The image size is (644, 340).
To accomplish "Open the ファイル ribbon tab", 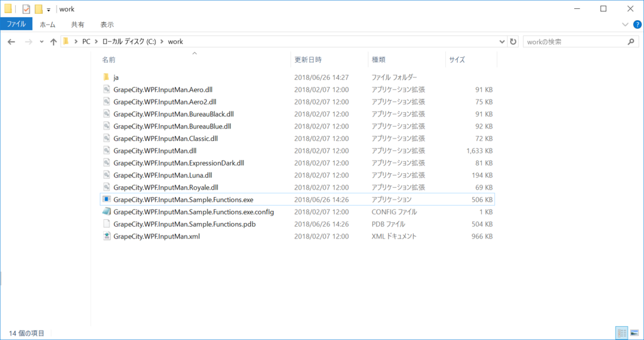I will tap(16, 25).
